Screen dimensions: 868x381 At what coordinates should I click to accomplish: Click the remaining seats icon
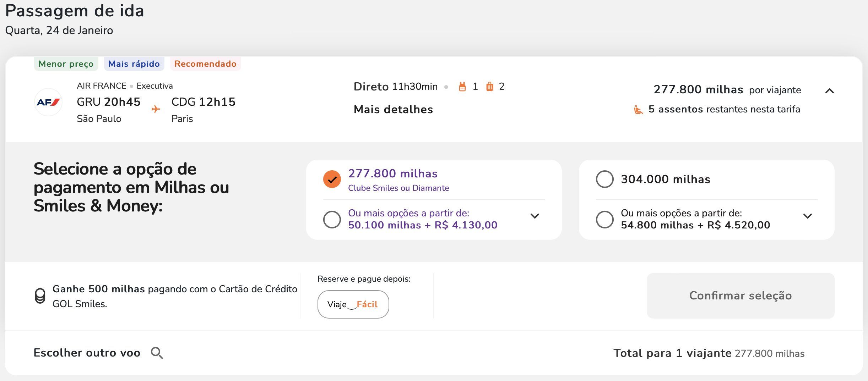[x=638, y=110]
